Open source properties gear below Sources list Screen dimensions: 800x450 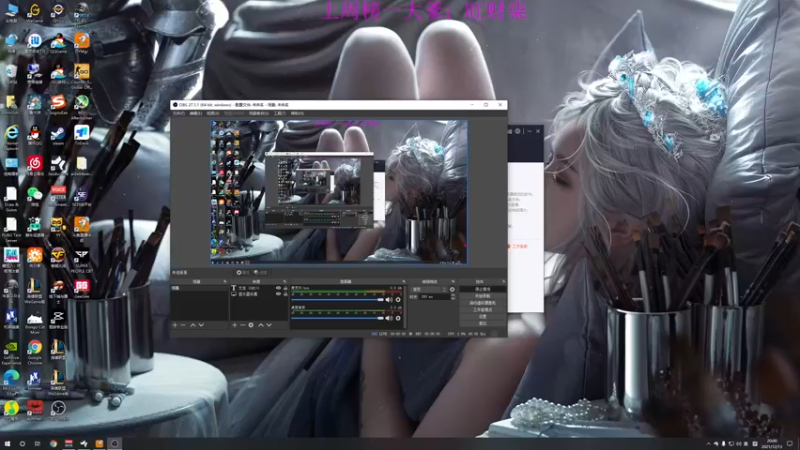pyautogui.click(x=251, y=325)
